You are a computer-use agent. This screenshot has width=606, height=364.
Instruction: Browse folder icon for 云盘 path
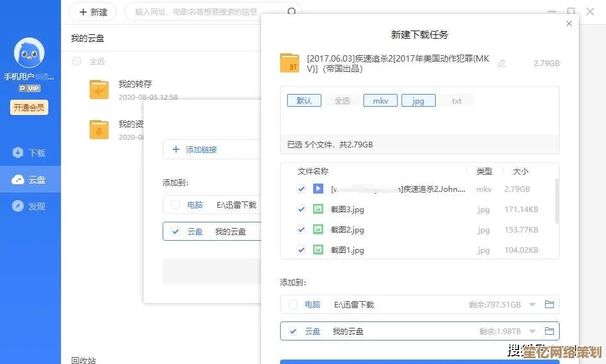(x=549, y=331)
